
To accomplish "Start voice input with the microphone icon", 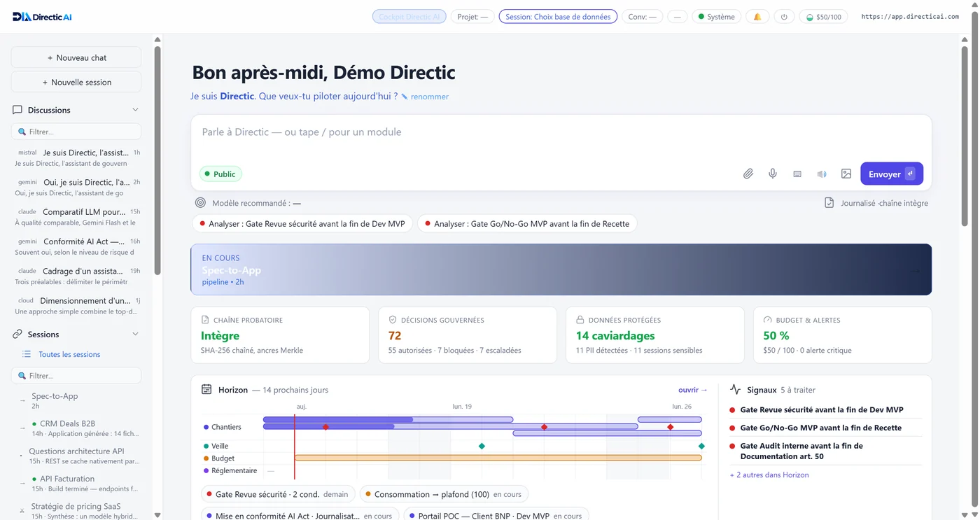I will click(773, 174).
